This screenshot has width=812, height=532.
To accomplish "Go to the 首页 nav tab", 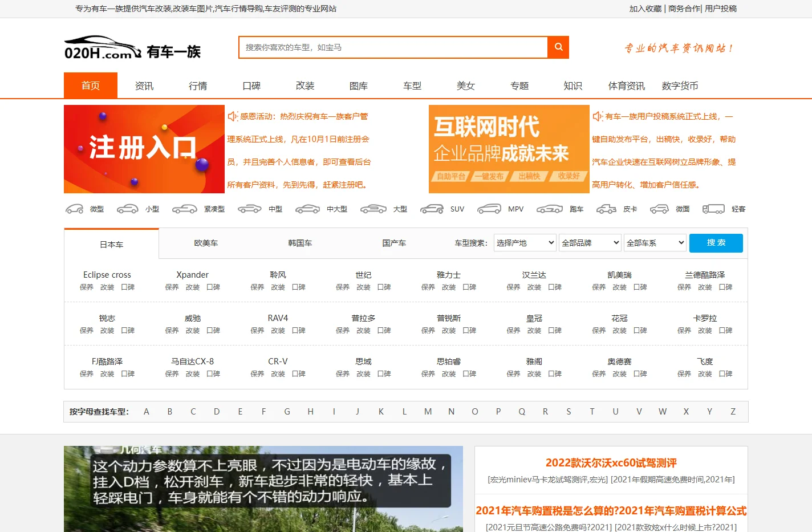I will pos(91,86).
